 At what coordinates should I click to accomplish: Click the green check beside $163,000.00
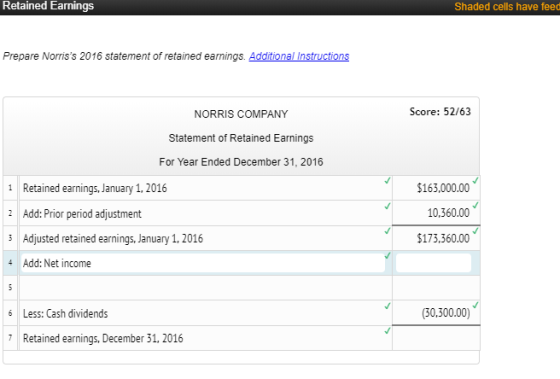point(475,180)
